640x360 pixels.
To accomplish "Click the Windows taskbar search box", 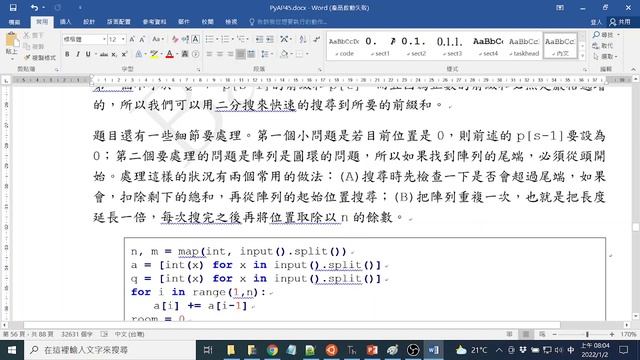I will coord(110,350).
